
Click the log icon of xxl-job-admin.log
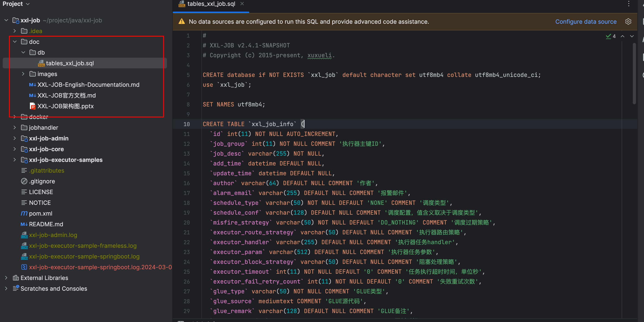pyautogui.click(x=24, y=235)
